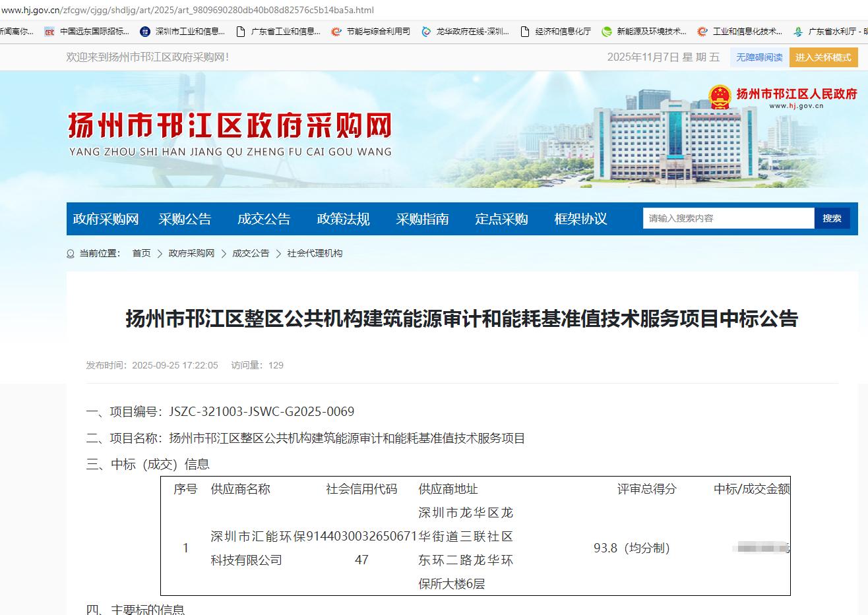Open 广东省工业和信息 bookmark page icon

[x=241, y=32]
